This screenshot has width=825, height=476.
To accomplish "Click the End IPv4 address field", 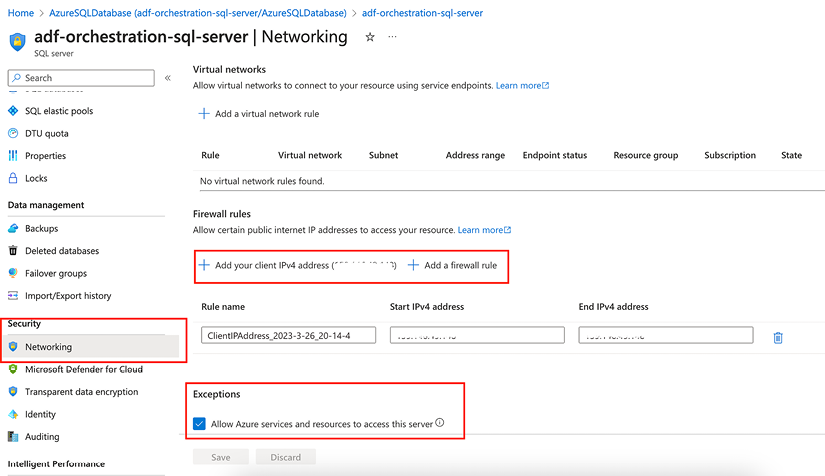I will point(666,335).
